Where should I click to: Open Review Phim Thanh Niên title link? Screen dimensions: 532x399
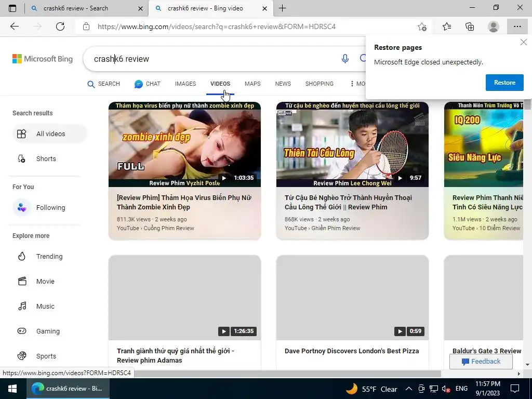[x=487, y=202]
